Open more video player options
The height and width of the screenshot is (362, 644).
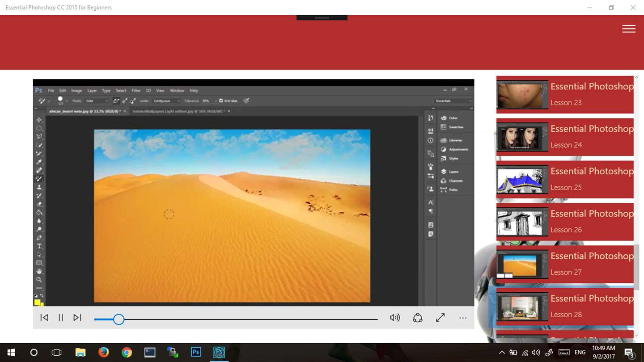point(463,318)
